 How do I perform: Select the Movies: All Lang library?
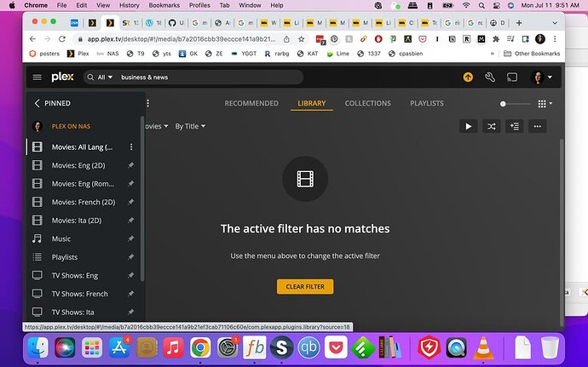click(83, 147)
